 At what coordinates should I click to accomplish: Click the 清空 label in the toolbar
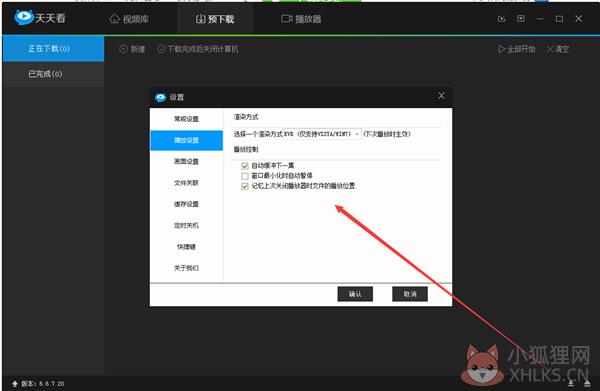[562, 49]
